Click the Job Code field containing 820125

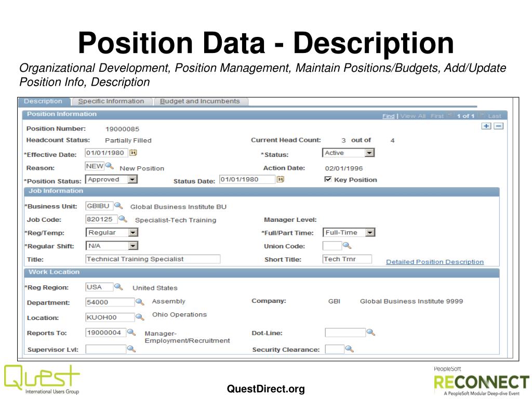(101, 219)
